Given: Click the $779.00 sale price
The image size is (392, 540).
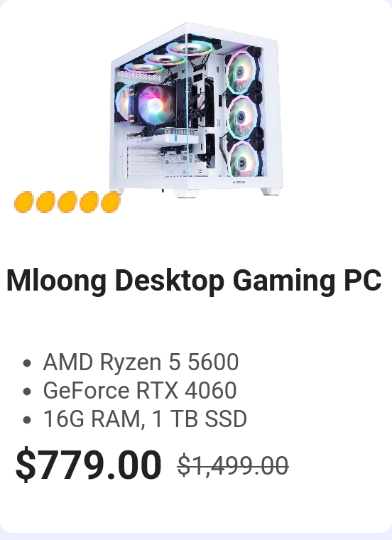Looking at the screenshot, I should click(x=89, y=464).
